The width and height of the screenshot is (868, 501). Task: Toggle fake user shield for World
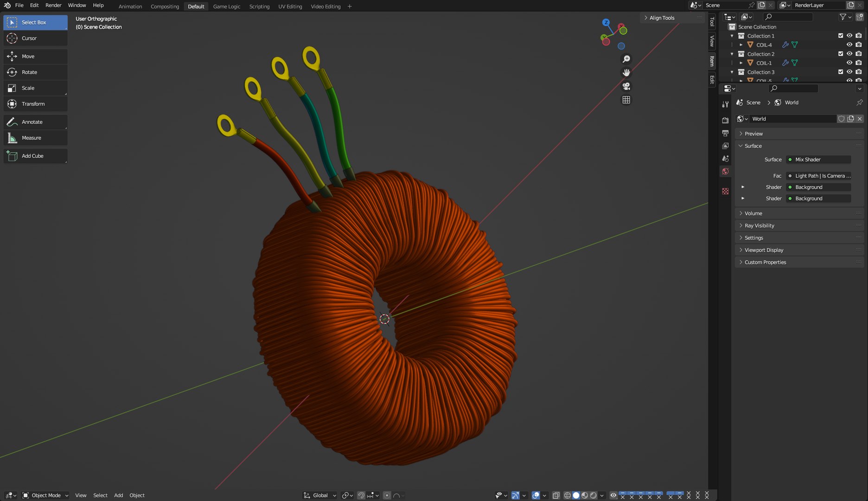pos(841,119)
